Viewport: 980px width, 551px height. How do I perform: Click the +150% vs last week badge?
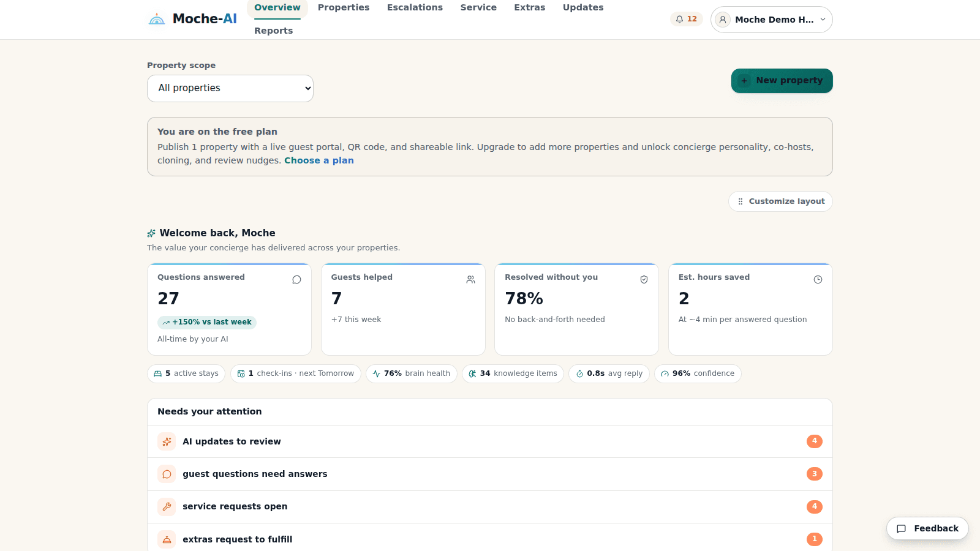click(x=207, y=323)
